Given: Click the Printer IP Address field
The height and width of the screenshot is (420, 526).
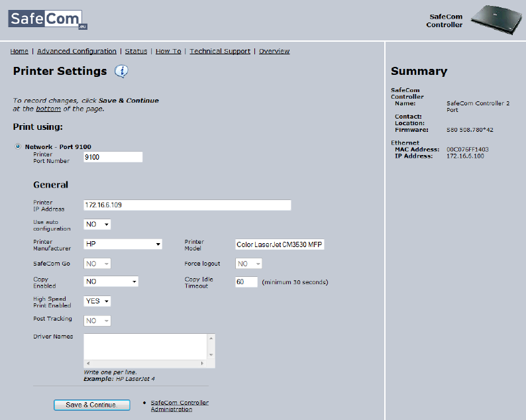Looking at the screenshot, I should click(187, 205).
